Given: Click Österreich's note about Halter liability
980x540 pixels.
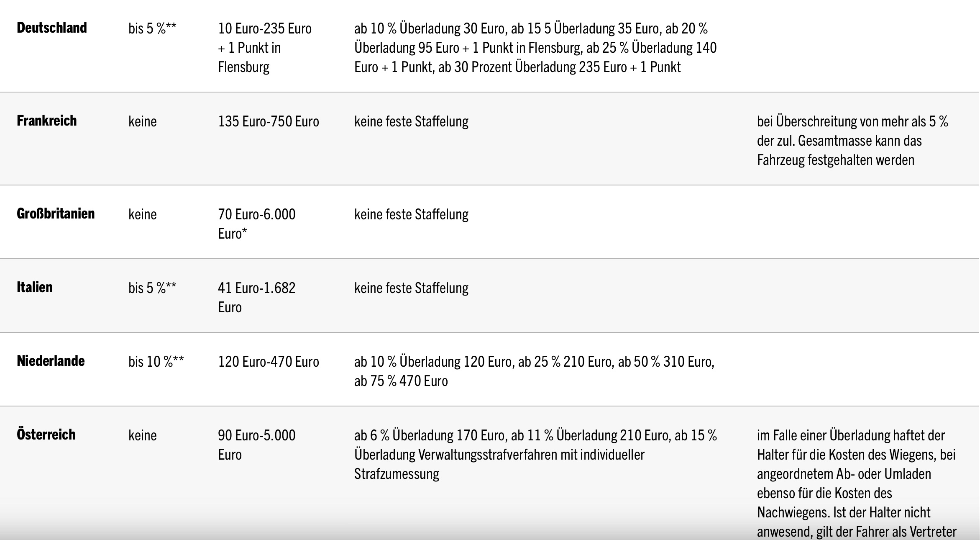Looking at the screenshot, I should (x=856, y=483).
